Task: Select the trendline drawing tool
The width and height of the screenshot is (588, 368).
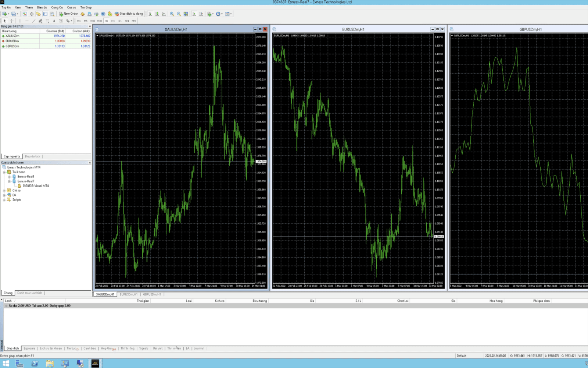Action: click(x=33, y=21)
